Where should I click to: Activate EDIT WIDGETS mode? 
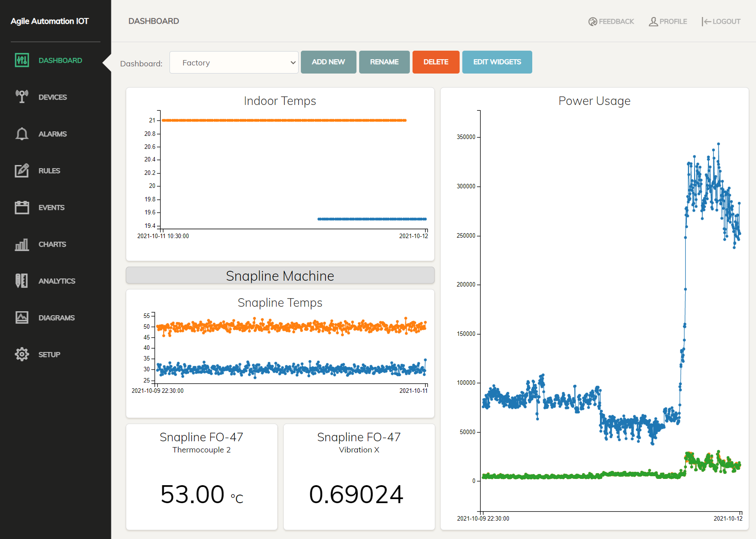coord(497,62)
